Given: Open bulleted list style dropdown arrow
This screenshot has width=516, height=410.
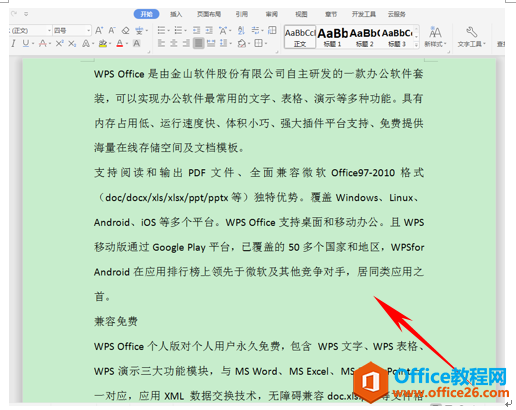Looking at the screenshot, I should [x=169, y=31].
